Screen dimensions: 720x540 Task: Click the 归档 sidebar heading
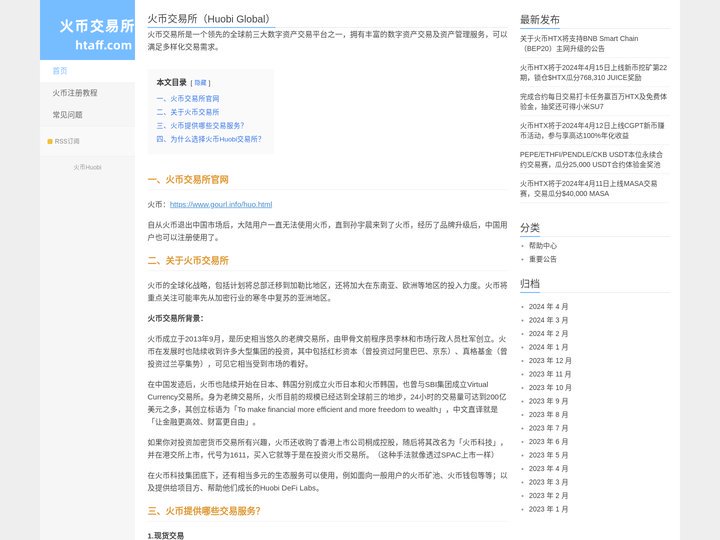(530, 283)
